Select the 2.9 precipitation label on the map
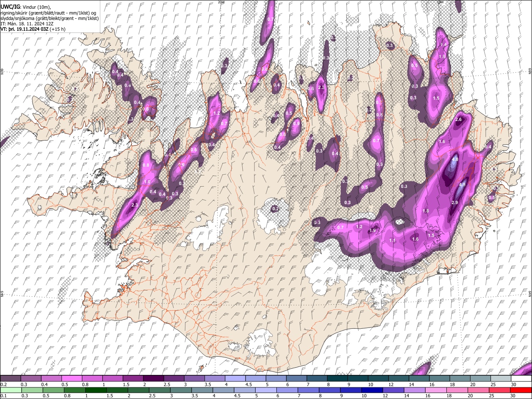This screenshot has width=532, height=399. tap(454, 202)
